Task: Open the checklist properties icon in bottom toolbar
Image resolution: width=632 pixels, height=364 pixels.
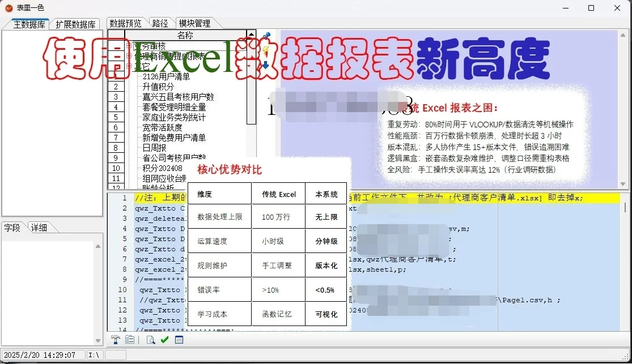Action: click(130, 340)
